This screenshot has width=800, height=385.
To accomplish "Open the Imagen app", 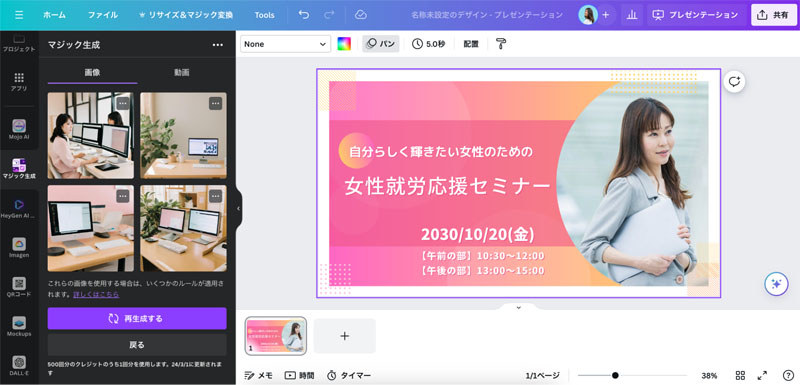I will [19, 247].
